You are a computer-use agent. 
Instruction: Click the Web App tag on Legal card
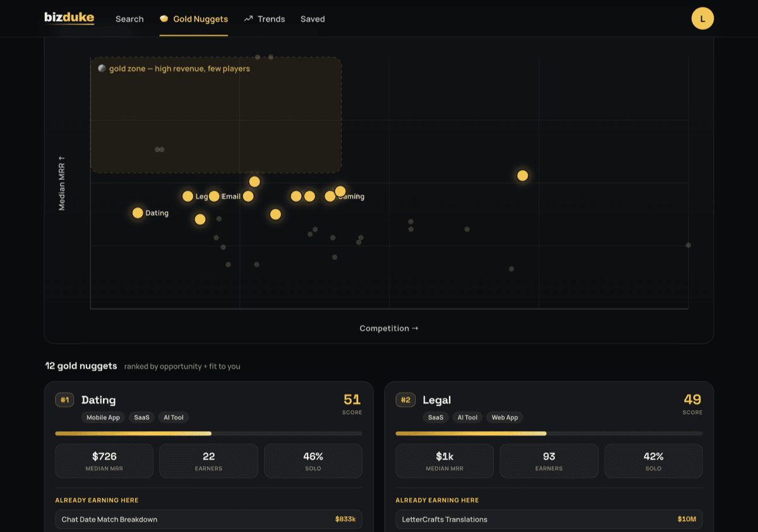tap(505, 417)
